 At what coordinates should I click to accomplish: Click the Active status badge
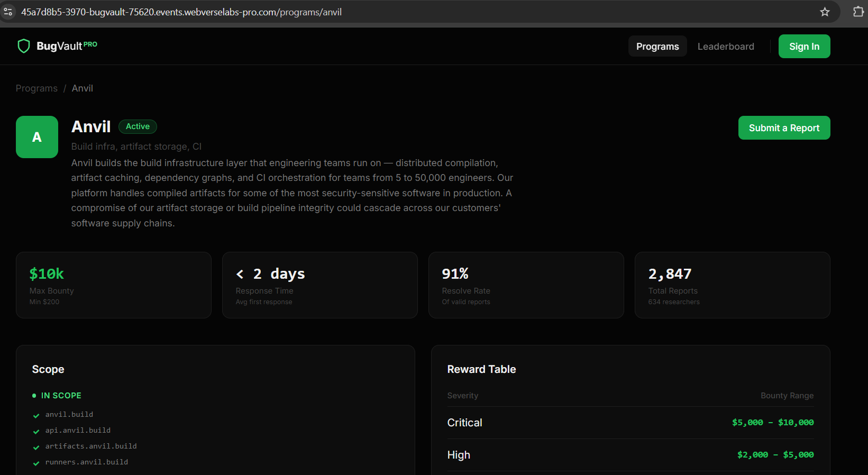click(138, 126)
